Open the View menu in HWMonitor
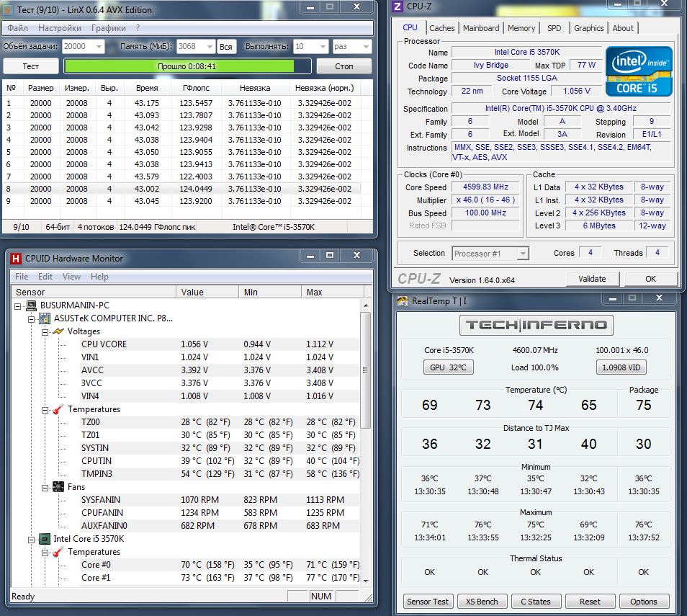 [71, 277]
